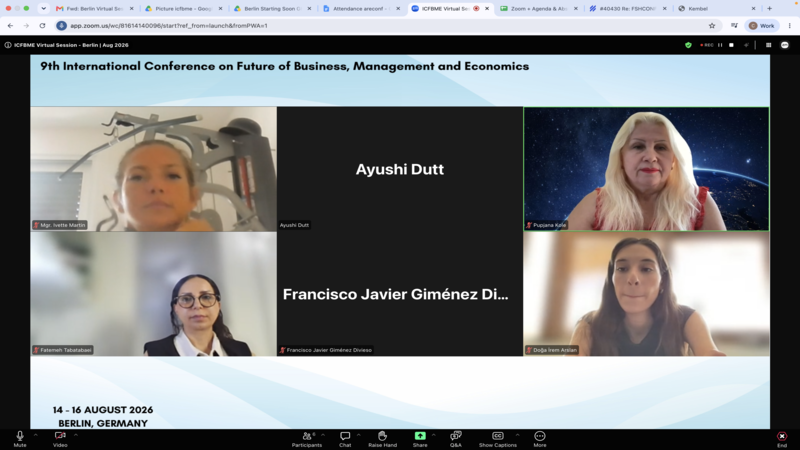The height and width of the screenshot is (450, 800).
Task: Open the Participants panel
Action: tap(307, 438)
